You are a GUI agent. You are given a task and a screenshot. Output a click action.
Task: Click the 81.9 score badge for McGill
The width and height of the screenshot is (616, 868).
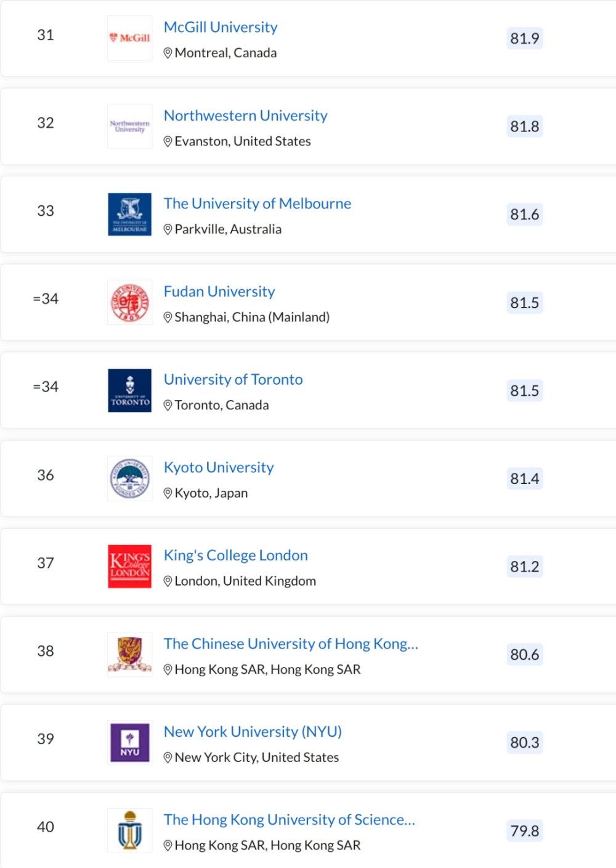pos(525,38)
